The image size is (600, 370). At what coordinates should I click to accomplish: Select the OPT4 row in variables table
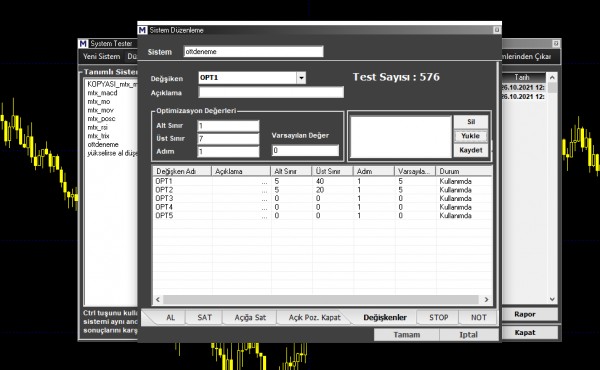coord(322,207)
